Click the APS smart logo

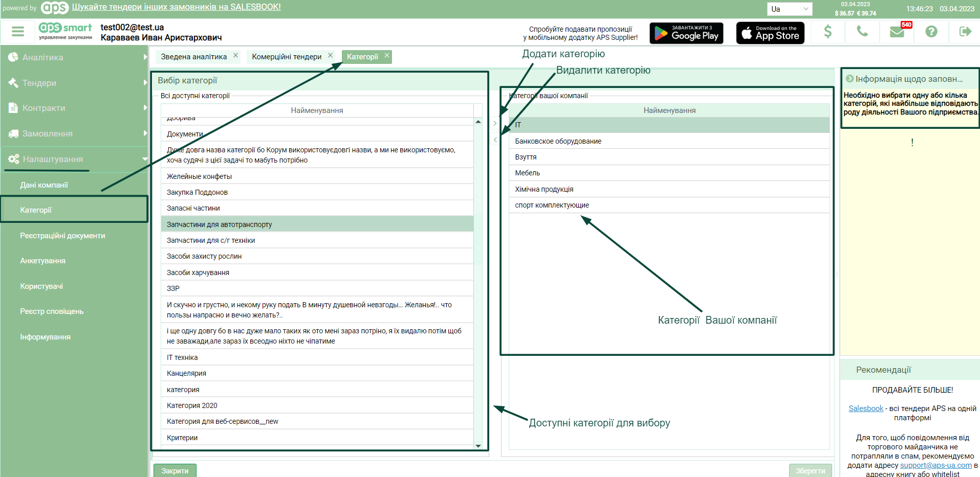(x=66, y=31)
